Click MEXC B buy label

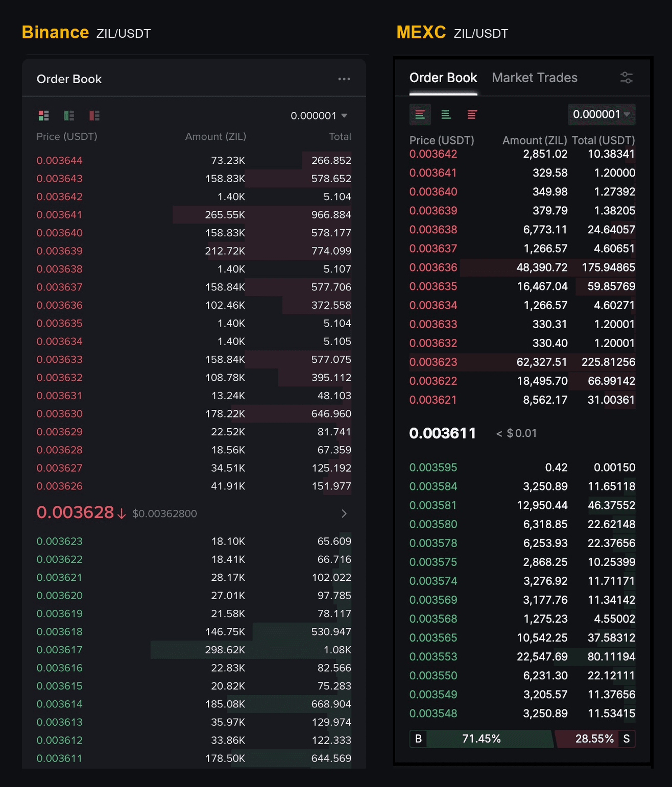coord(418,739)
